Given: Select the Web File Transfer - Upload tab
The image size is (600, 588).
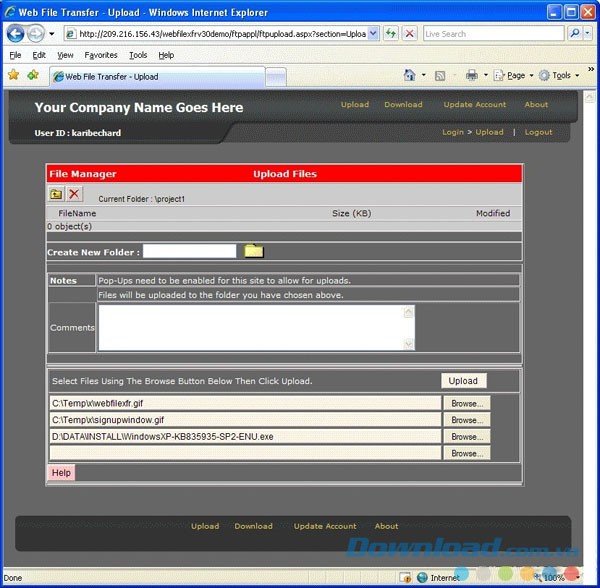Looking at the screenshot, I should (x=157, y=77).
